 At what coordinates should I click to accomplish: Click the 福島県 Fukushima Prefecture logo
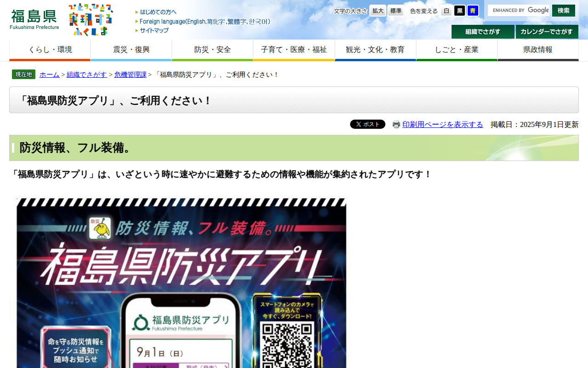34,19
